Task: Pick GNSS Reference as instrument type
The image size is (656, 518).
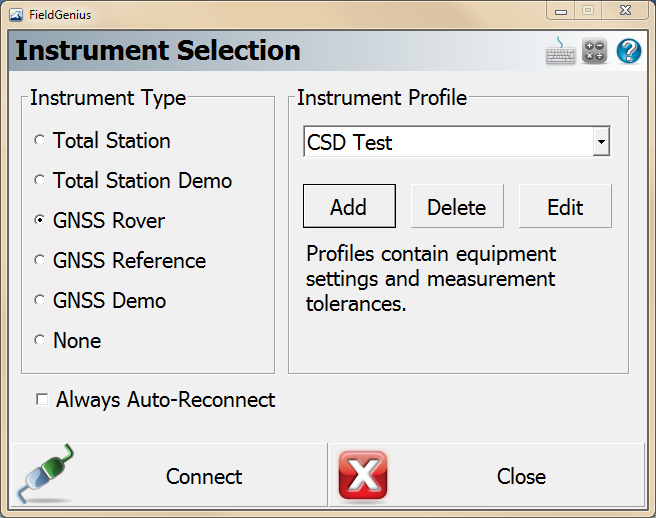Action: (x=40, y=261)
